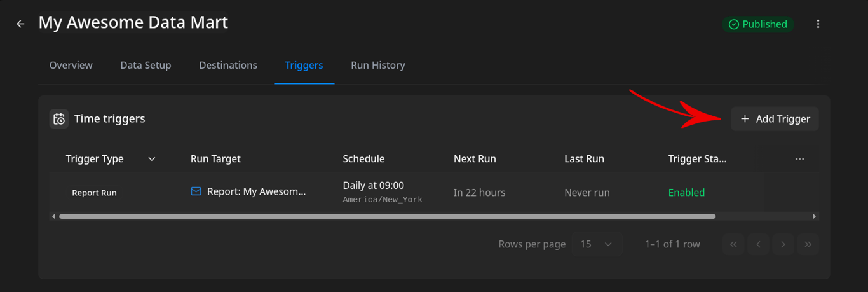The width and height of the screenshot is (868, 292).
Task: Open the table columns ellipsis menu
Action: pyautogui.click(x=799, y=159)
